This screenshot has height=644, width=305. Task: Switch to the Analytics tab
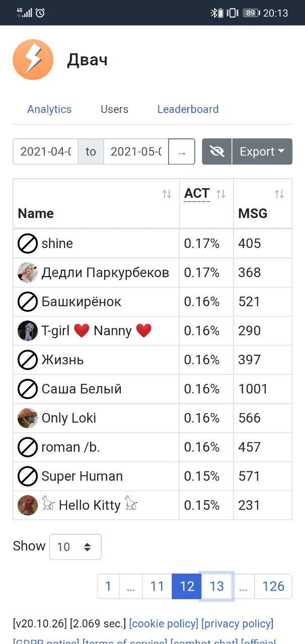click(49, 109)
